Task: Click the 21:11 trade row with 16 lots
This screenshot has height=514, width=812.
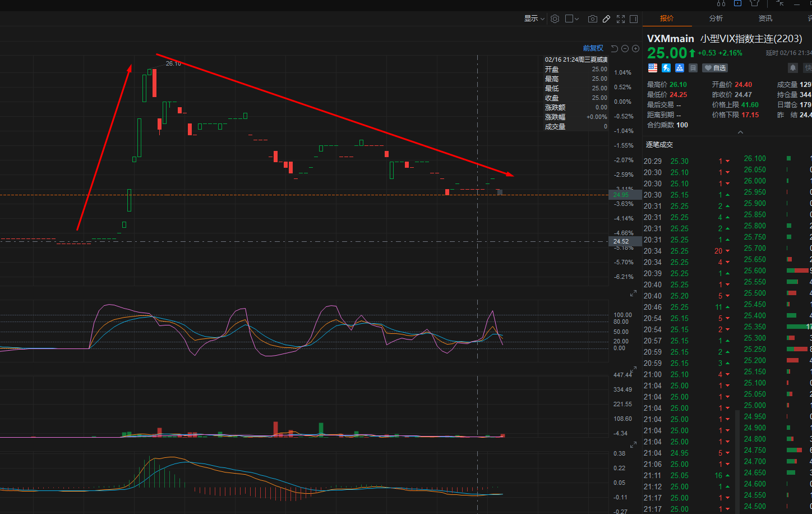Action: click(688, 475)
